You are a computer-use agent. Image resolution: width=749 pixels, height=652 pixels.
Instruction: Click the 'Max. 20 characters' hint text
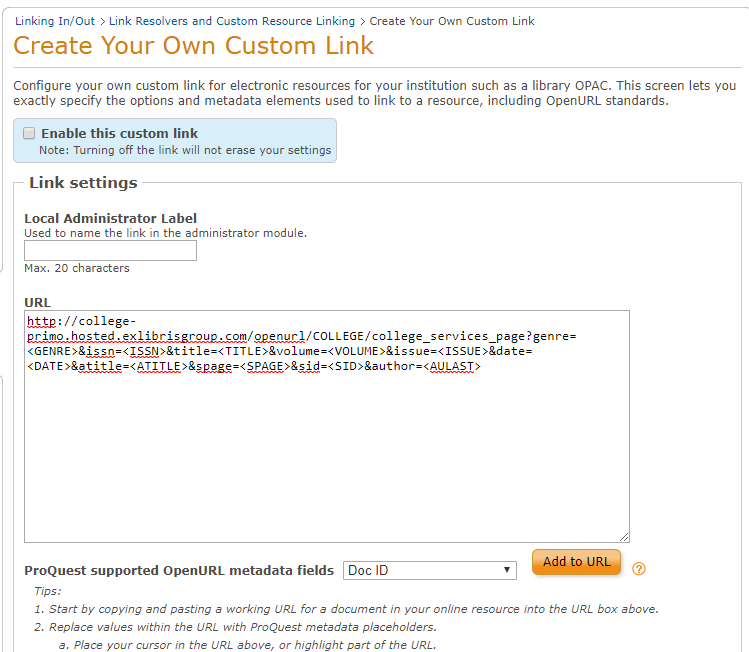click(x=77, y=268)
